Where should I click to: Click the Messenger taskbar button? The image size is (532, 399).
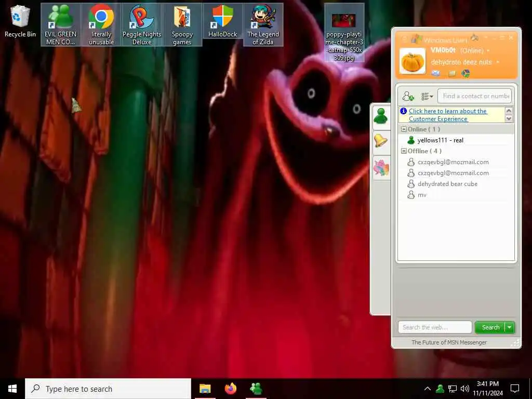(x=256, y=389)
